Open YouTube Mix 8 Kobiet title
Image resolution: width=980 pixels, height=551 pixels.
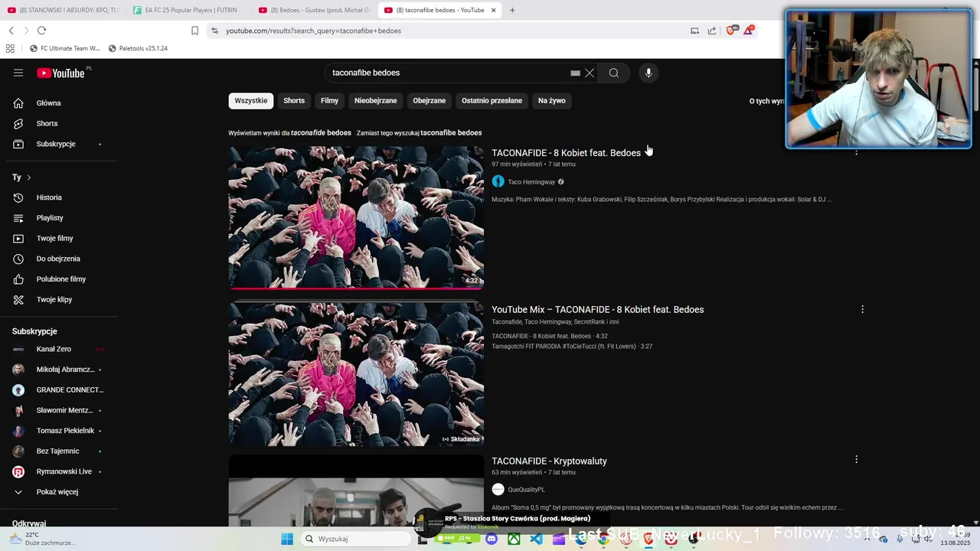tap(597, 310)
